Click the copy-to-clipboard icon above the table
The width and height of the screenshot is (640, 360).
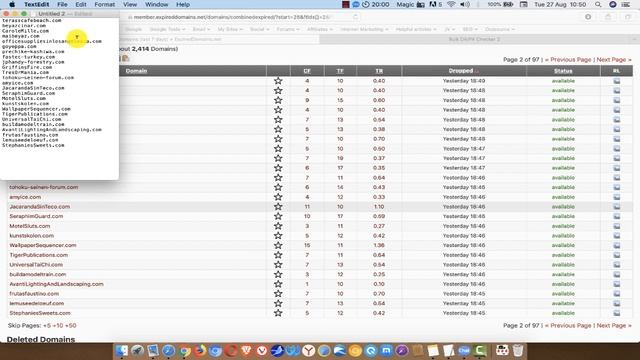click(x=125, y=59)
